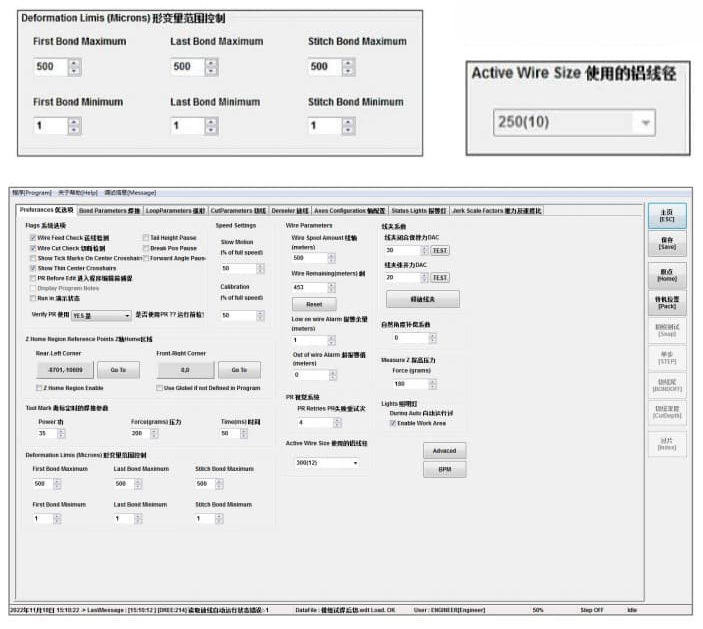Toggle the Enable Work Area checkbox

point(393,423)
